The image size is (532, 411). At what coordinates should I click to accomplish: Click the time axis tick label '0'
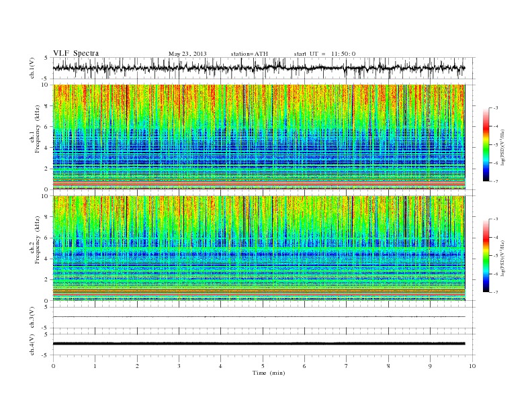pos(53,366)
